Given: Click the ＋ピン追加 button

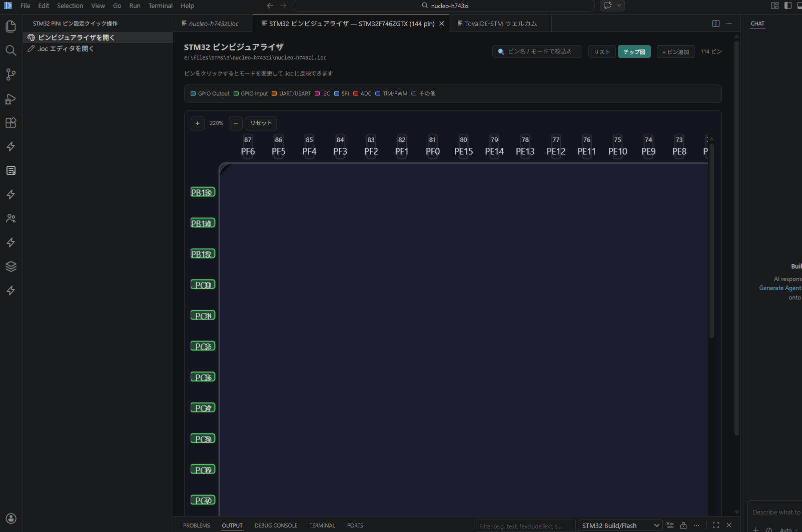Looking at the screenshot, I should click(675, 52).
